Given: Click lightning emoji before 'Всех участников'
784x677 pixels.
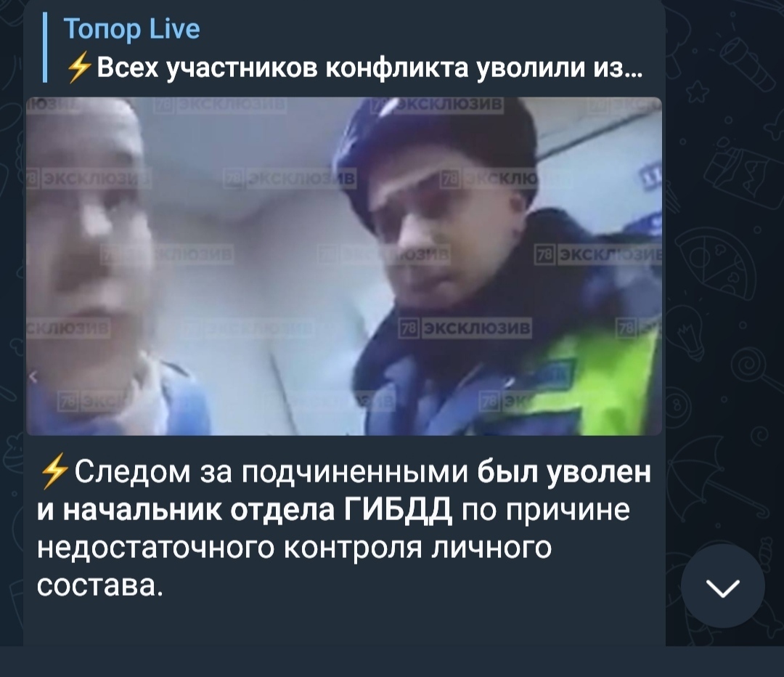Looking at the screenshot, I should [79, 68].
